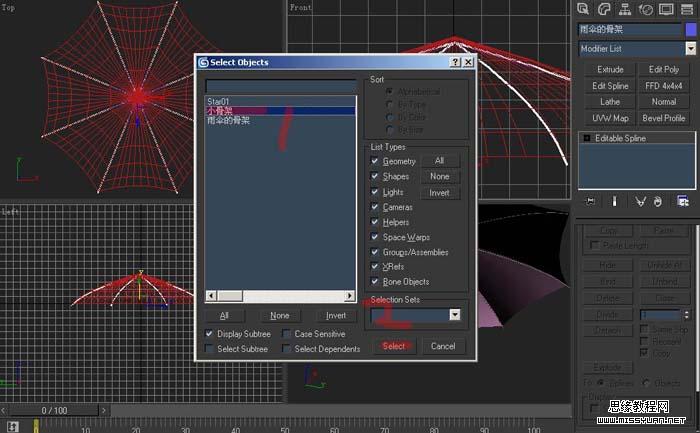
Task: Select Star01 in object list
Action: point(280,101)
